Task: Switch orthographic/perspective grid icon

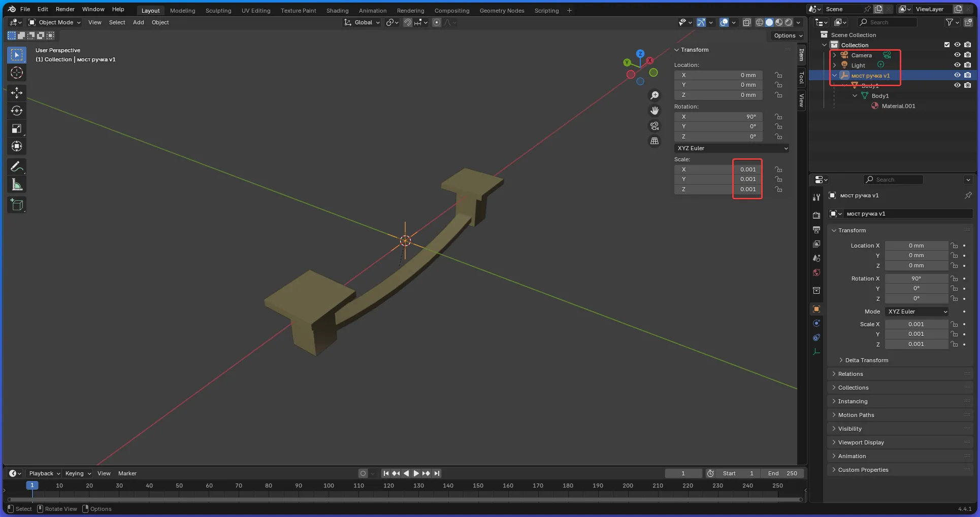Action: pyautogui.click(x=655, y=141)
